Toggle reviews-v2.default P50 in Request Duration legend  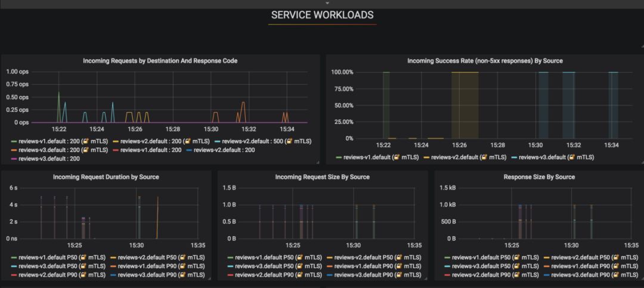pyautogui.click(x=162, y=258)
